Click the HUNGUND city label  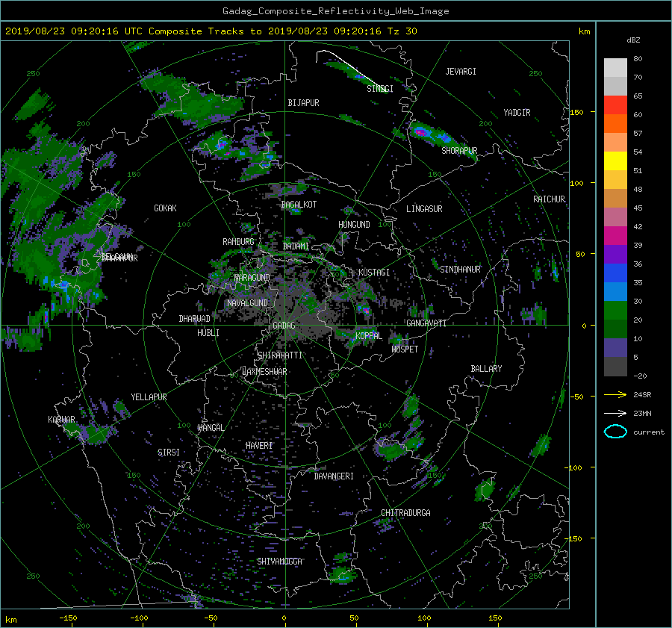coord(354,225)
